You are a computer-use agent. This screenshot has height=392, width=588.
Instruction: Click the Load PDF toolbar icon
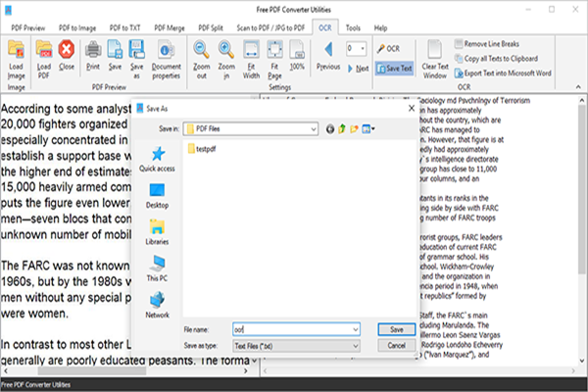pos(44,54)
